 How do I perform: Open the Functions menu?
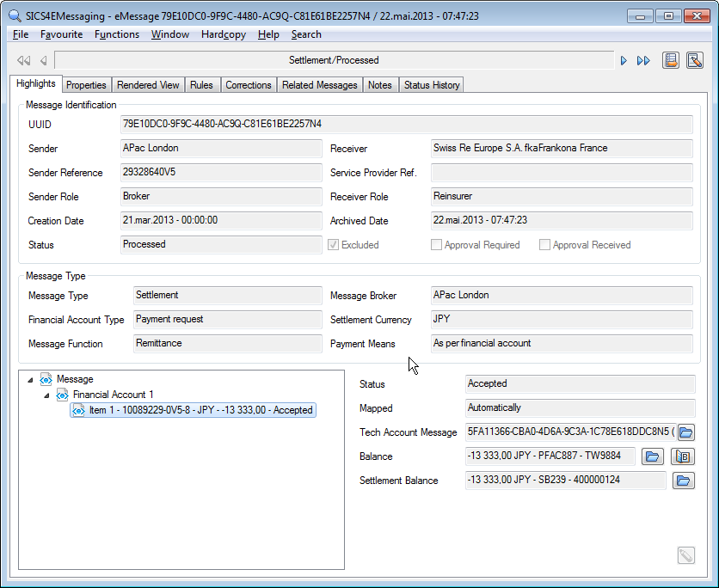(117, 34)
